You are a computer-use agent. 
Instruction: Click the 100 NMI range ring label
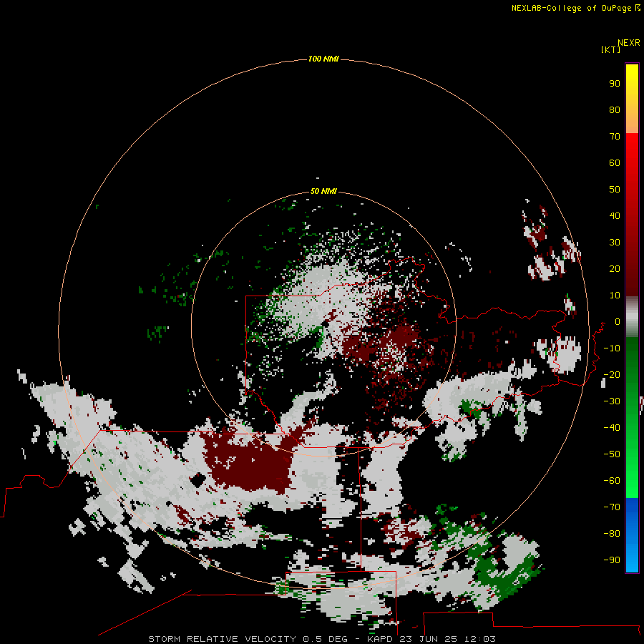(323, 59)
